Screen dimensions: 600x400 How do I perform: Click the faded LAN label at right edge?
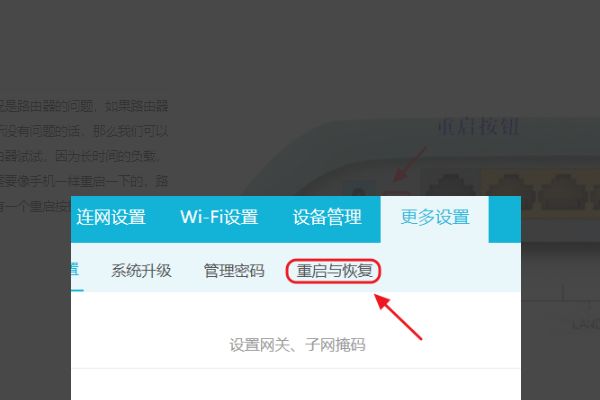tap(586, 325)
